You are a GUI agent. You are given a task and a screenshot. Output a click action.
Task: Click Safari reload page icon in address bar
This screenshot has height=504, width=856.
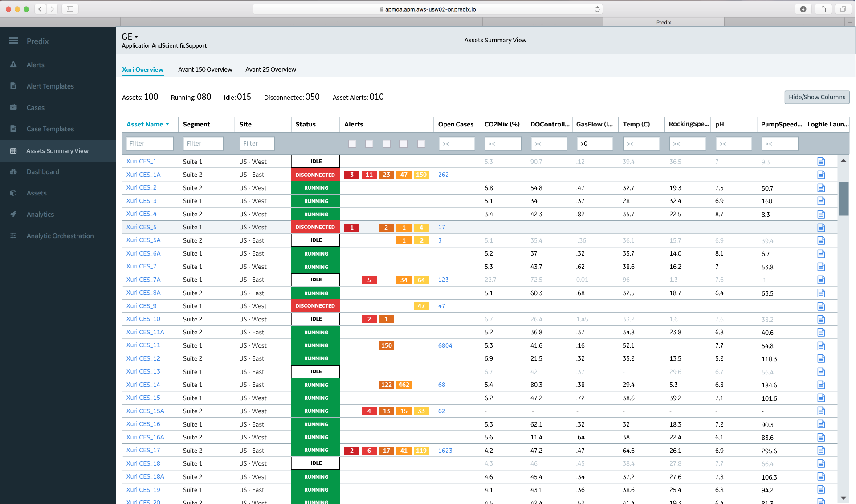point(597,9)
